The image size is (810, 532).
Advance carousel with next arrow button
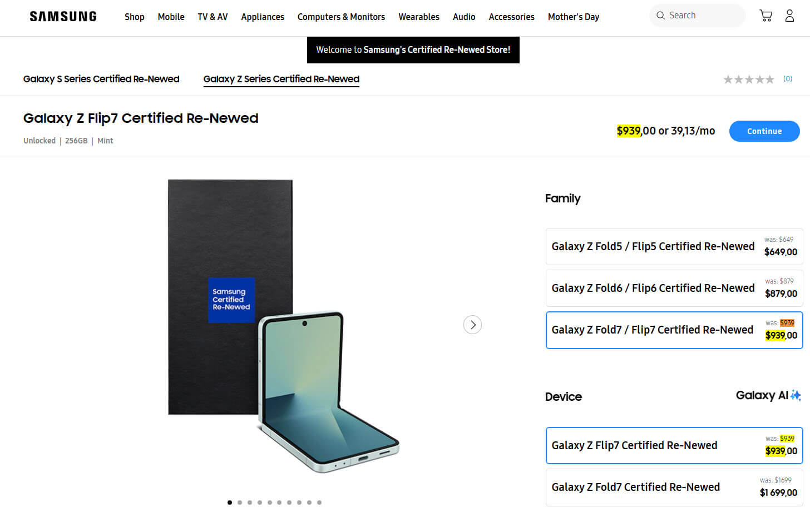click(x=472, y=325)
